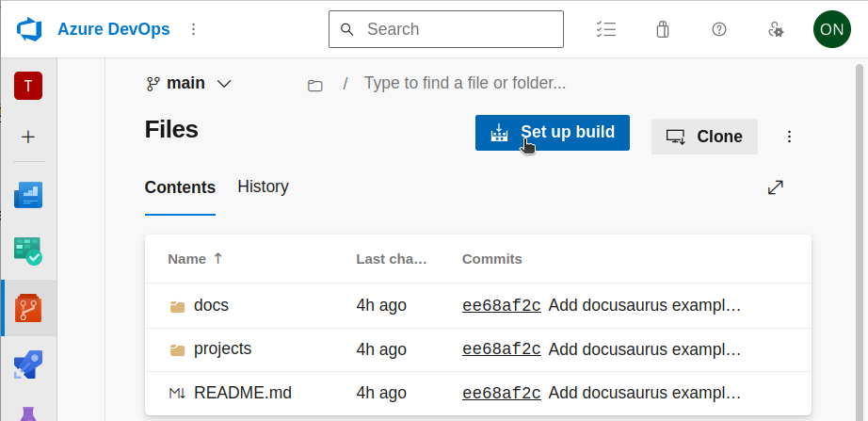868x421 pixels.
Task: Click the Commits column header
Action: 492,259
